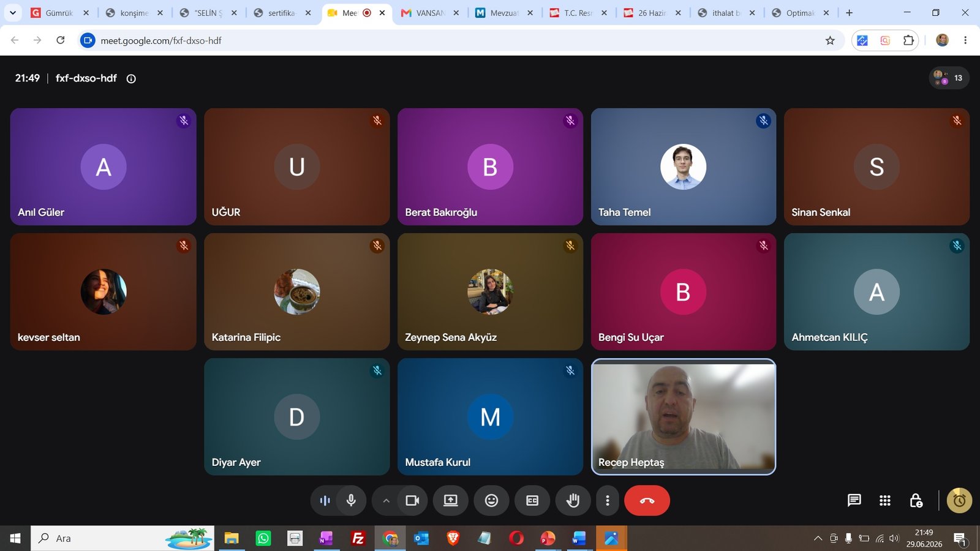
Task: Open Chrome's three-dot menu
Action: point(965,40)
